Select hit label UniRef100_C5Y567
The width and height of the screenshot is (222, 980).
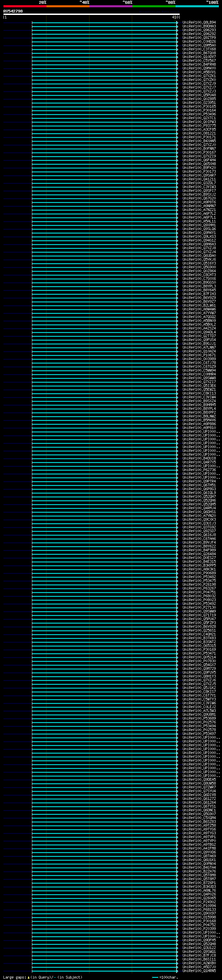click(x=199, y=60)
